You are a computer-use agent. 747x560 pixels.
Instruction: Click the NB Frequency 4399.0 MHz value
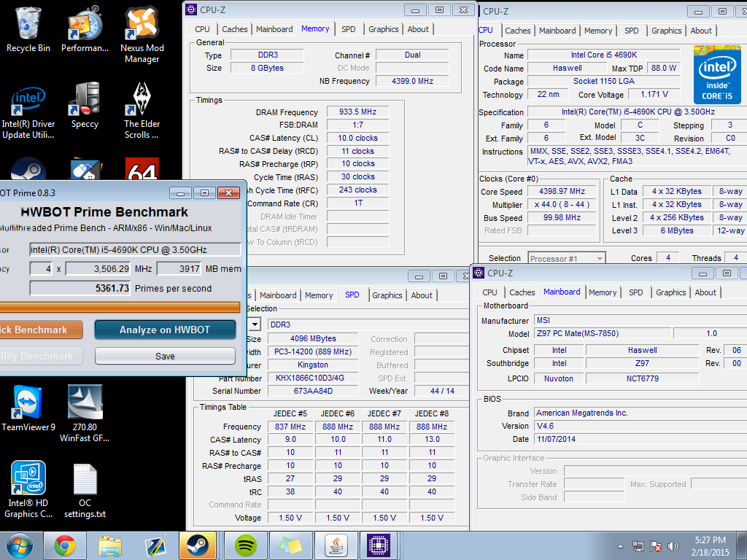412,81
